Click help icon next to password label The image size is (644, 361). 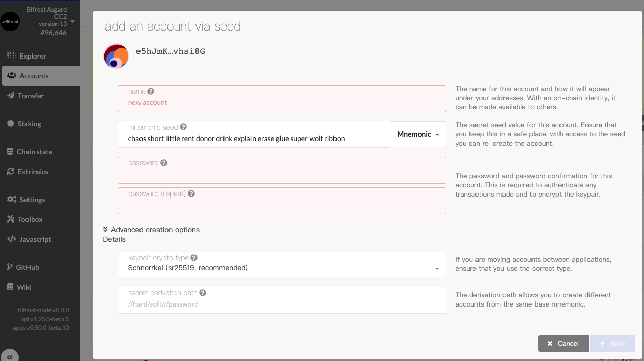pos(164,163)
